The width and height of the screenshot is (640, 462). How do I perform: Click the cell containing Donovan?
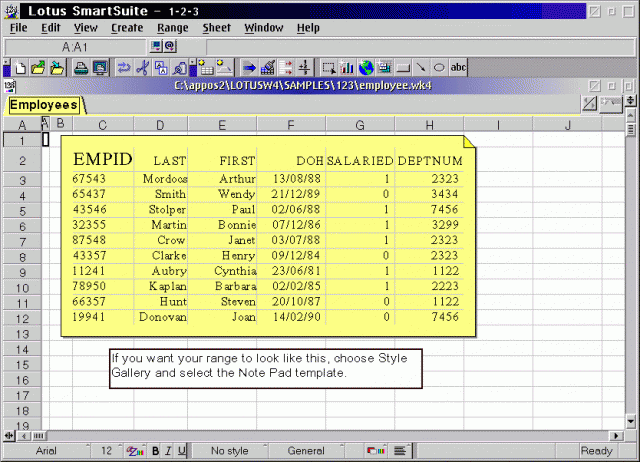click(163, 317)
